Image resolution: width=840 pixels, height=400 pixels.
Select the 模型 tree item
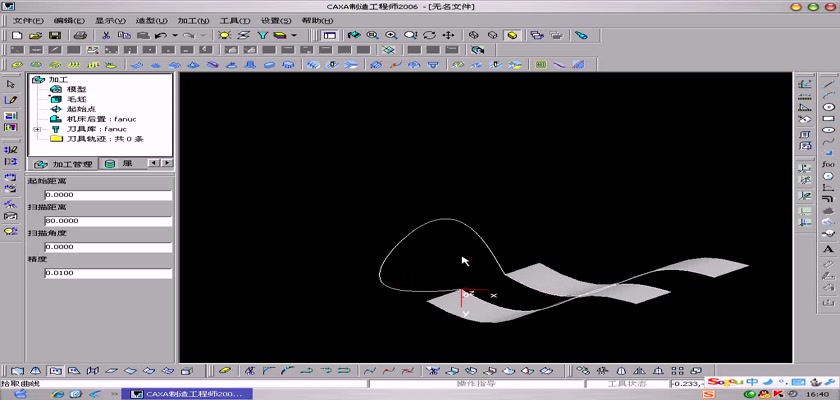point(76,89)
